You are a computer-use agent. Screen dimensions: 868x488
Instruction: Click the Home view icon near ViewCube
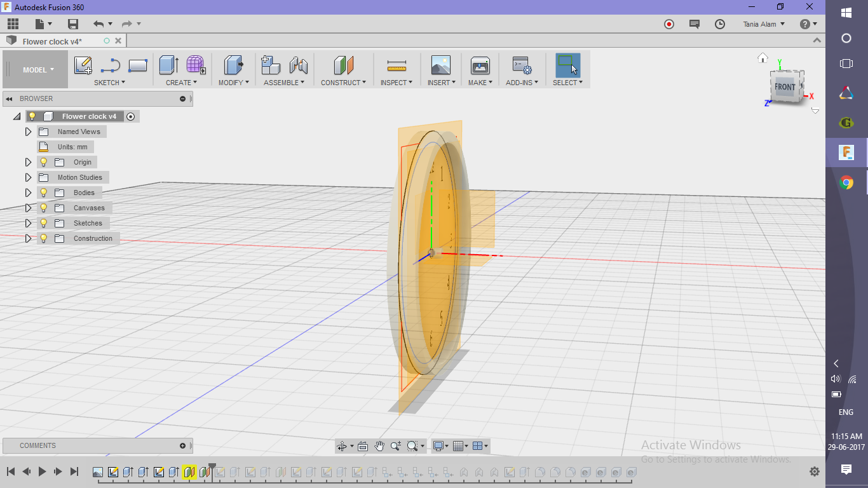point(763,58)
